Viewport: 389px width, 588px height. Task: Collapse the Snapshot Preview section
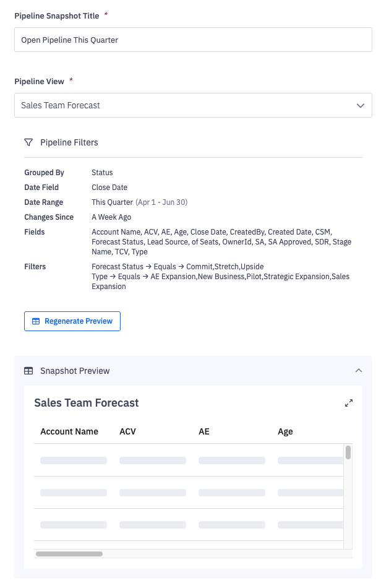click(359, 371)
